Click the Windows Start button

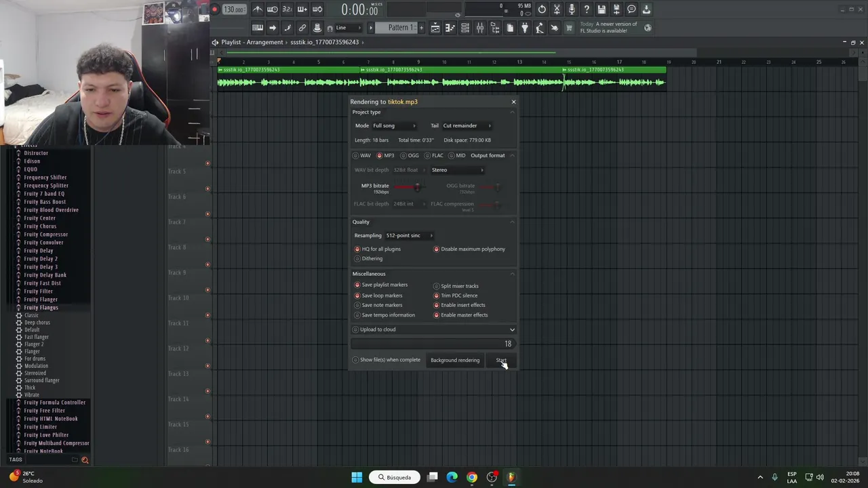[357, 477]
